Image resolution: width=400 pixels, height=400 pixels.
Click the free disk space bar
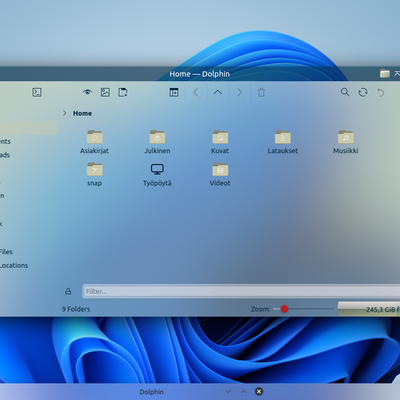(x=369, y=309)
